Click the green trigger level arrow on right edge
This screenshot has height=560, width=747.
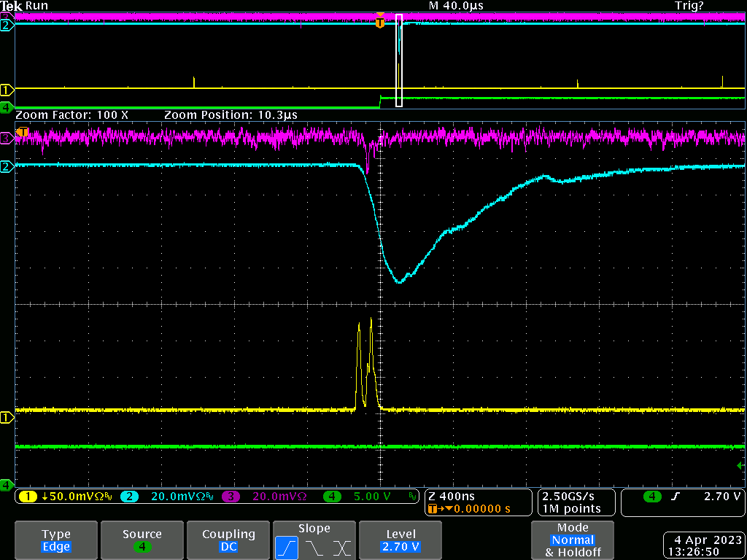pyautogui.click(x=741, y=465)
